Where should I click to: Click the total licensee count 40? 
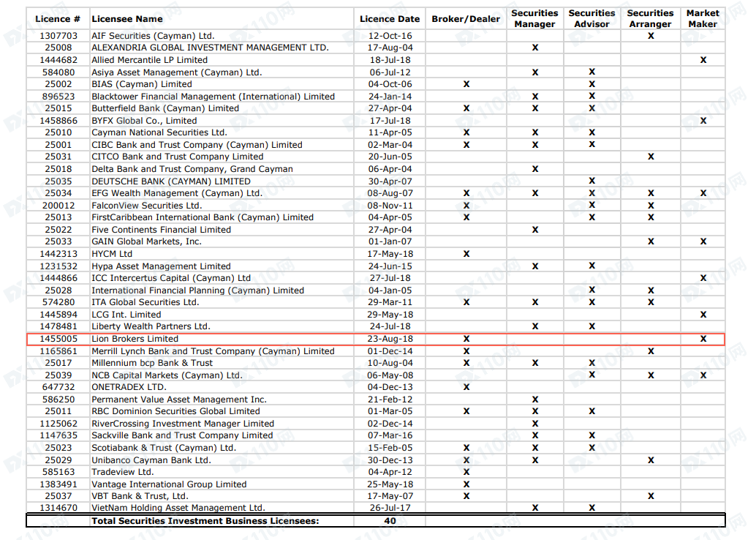click(x=390, y=521)
